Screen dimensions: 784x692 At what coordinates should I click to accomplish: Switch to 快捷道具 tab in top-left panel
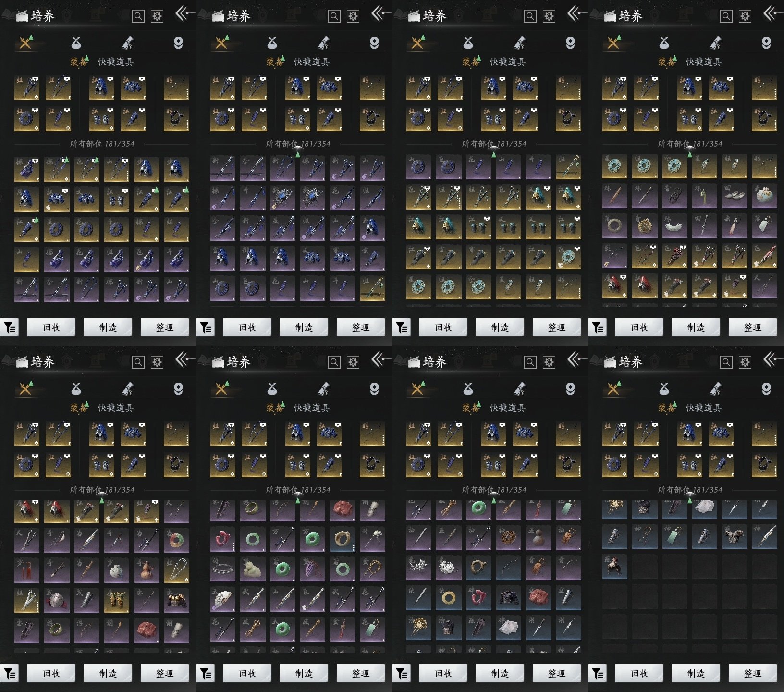tap(116, 62)
